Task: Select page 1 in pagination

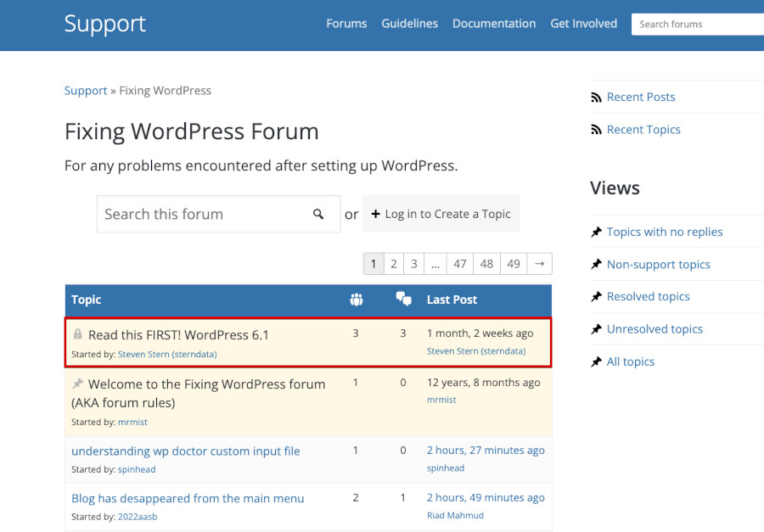Action: click(374, 264)
